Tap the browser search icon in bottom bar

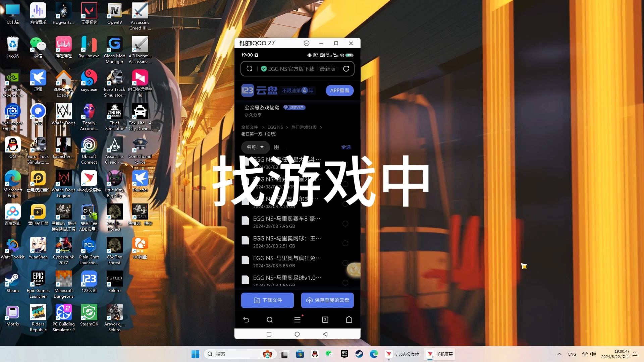pos(270,320)
